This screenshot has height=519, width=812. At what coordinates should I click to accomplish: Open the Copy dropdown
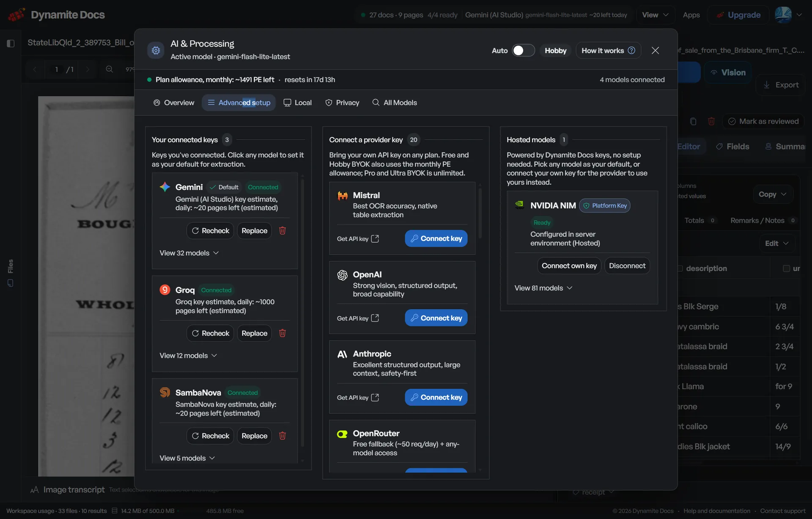tap(772, 194)
